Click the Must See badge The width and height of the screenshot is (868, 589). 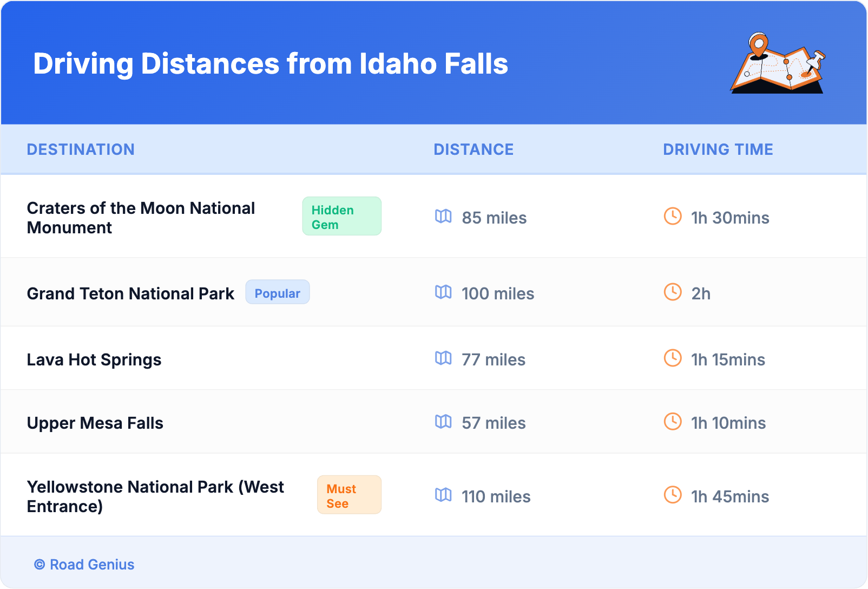click(349, 495)
